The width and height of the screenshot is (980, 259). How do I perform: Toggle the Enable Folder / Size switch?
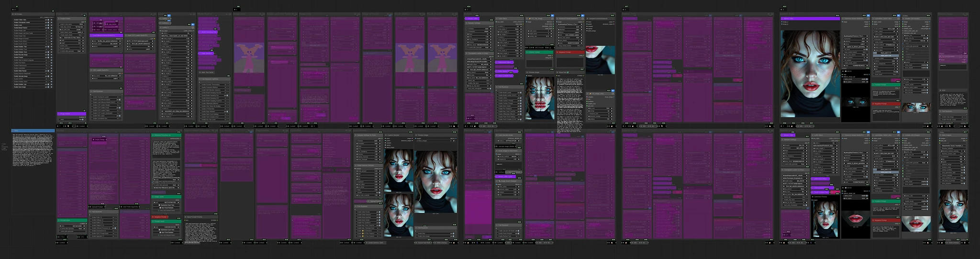pyautogui.click(x=48, y=20)
